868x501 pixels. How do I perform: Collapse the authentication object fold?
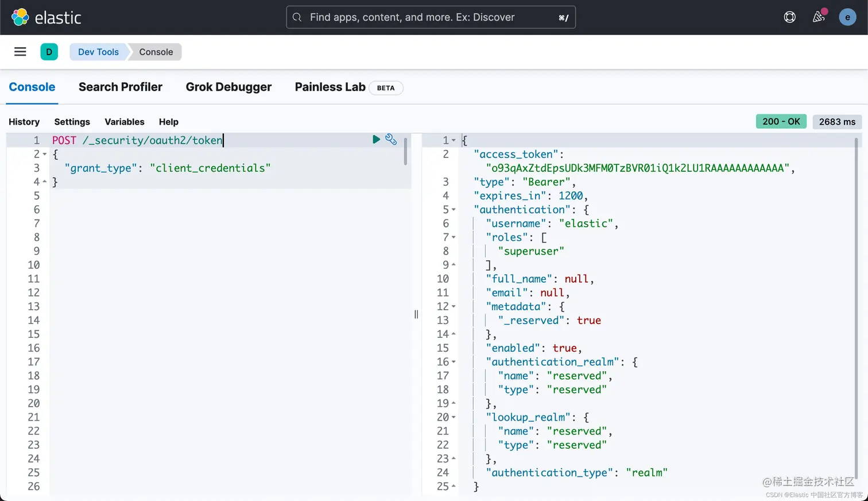pyautogui.click(x=454, y=210)
